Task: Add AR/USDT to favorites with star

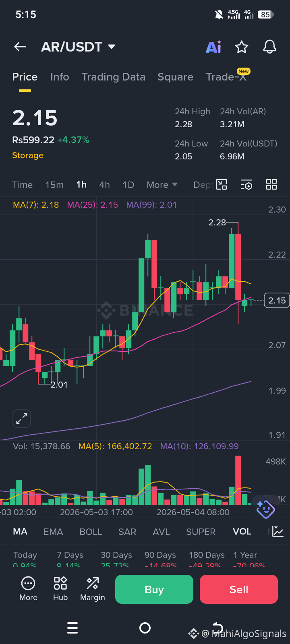Action: (242, 47)
